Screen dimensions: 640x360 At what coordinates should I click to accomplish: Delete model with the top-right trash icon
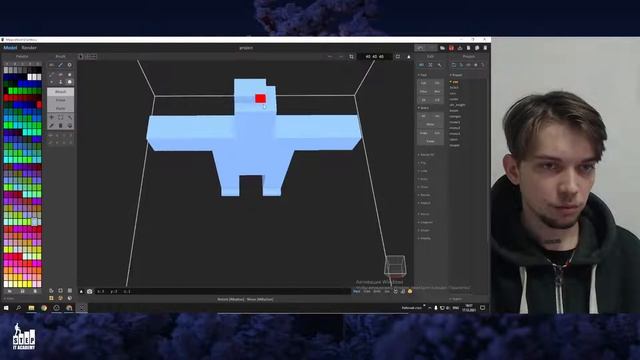click(x=485, y=48)
